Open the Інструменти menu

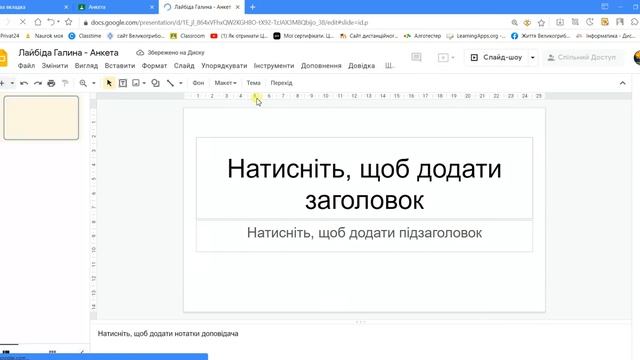(x=274, y=66)
